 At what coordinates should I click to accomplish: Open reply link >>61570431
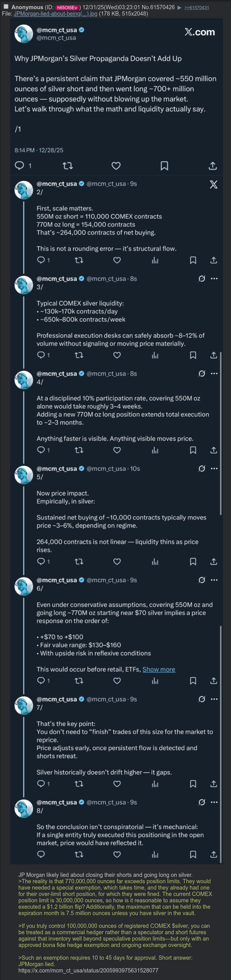tap(196, 8)
